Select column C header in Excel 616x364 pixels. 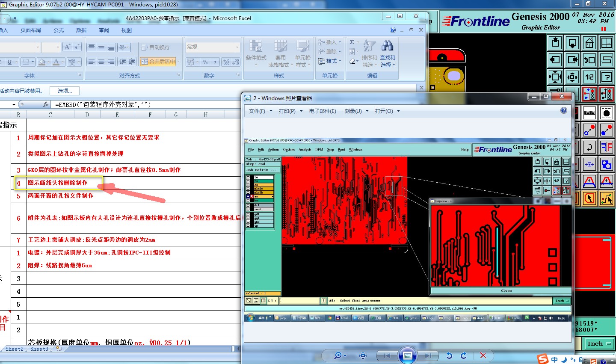(x=50, y=115)
